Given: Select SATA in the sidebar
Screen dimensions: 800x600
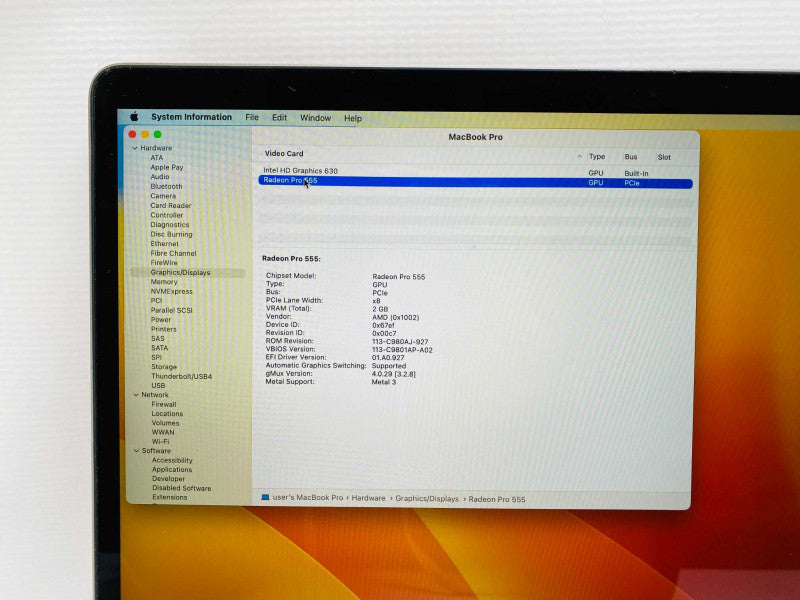Looking at the screenshot, I should coord(159,348).
